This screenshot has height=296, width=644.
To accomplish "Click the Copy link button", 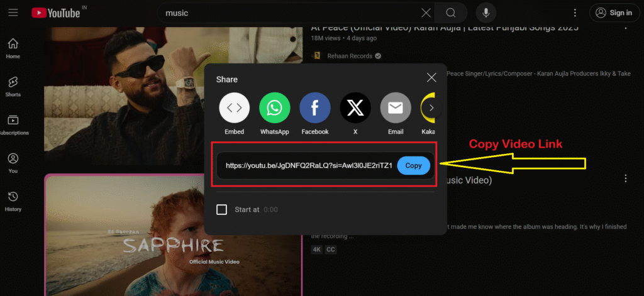I will [414, 165].
